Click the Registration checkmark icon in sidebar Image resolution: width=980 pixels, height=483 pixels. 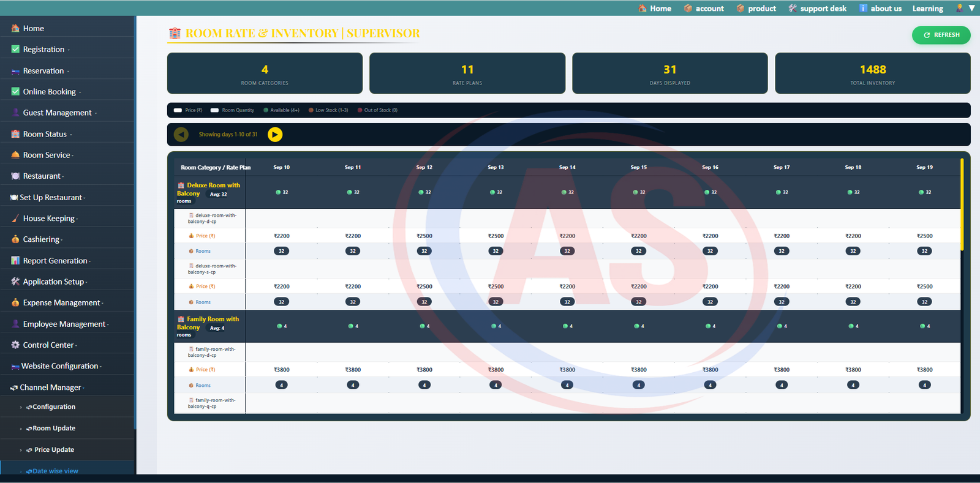pos(15,49)
